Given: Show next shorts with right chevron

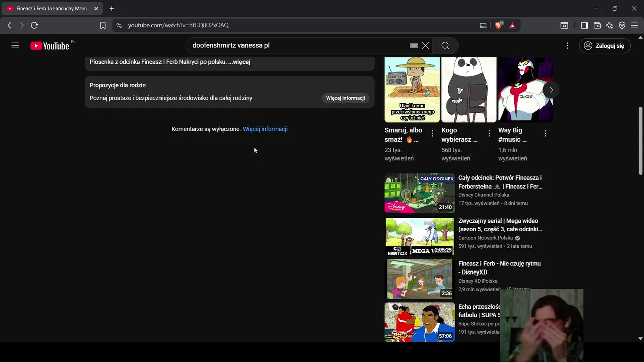Looking at the screenshot, I should coord(551,90).
